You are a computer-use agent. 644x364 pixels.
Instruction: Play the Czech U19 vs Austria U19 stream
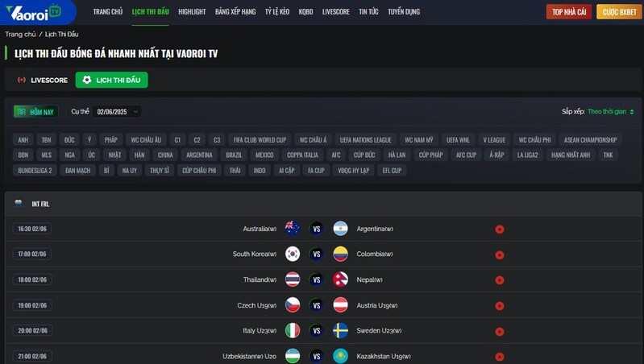[x=500, y=306]
